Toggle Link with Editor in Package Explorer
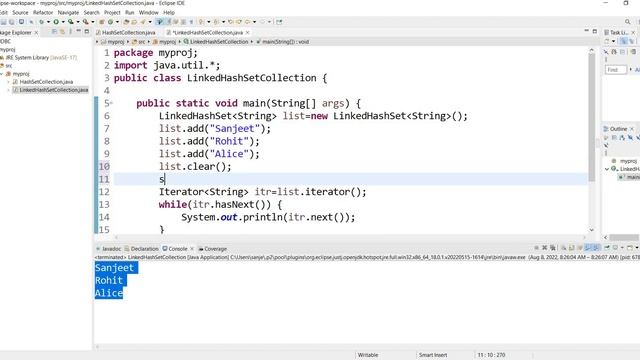The width and height of the screenshot is (640, 360). pyautogui.click(x=62, y=31)
